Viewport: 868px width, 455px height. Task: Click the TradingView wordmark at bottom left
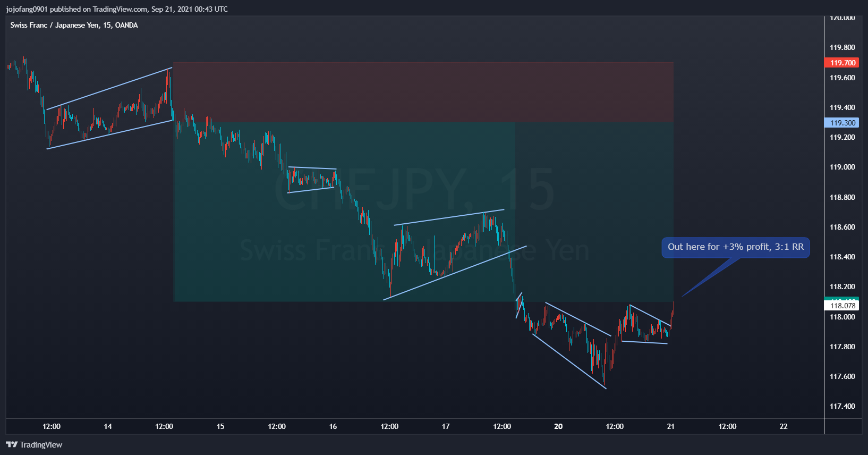coord(41,445)
